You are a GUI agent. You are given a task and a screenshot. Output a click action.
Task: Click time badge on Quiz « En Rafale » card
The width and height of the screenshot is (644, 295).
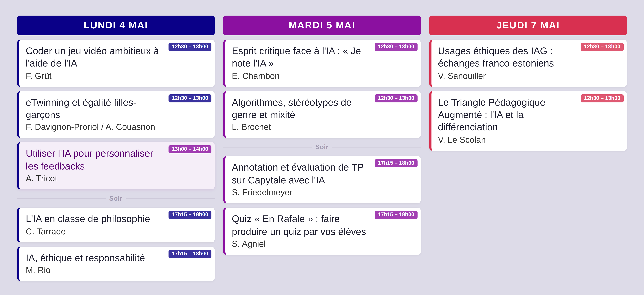396,215
